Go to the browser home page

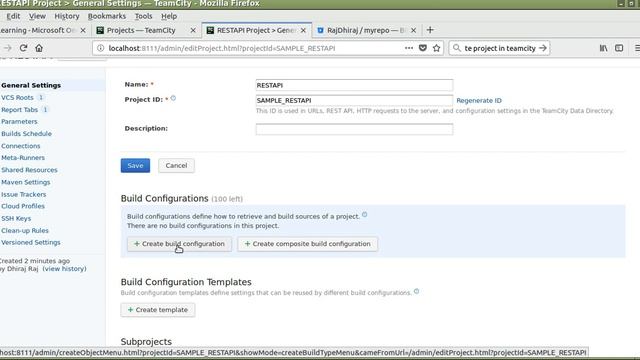(x=39, y=48)
